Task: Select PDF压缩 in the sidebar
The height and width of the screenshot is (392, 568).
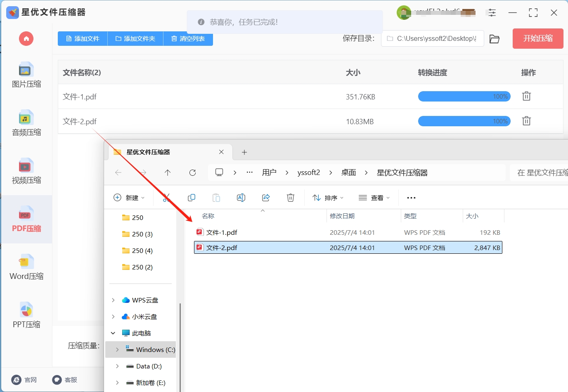Action: click(26, 220)
